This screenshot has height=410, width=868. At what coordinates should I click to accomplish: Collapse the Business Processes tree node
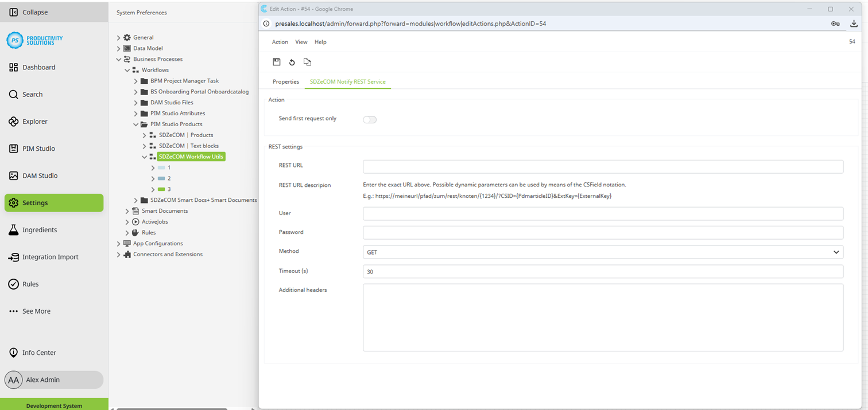pyautogui.click(x=119, y=59)
